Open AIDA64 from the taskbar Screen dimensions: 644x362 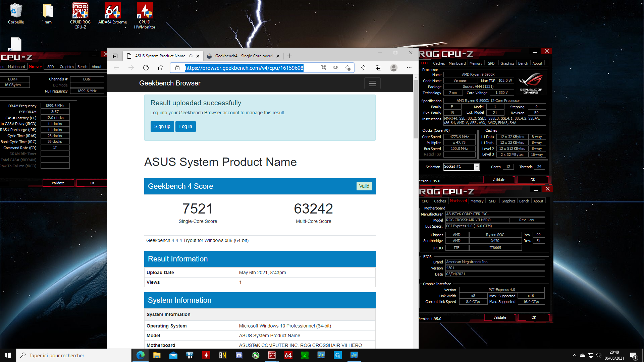click(288, 355)
